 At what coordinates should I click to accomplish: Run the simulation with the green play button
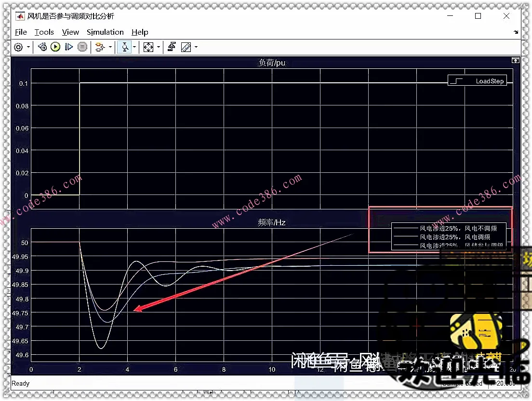pyautogui.click(x=55, y=47)
